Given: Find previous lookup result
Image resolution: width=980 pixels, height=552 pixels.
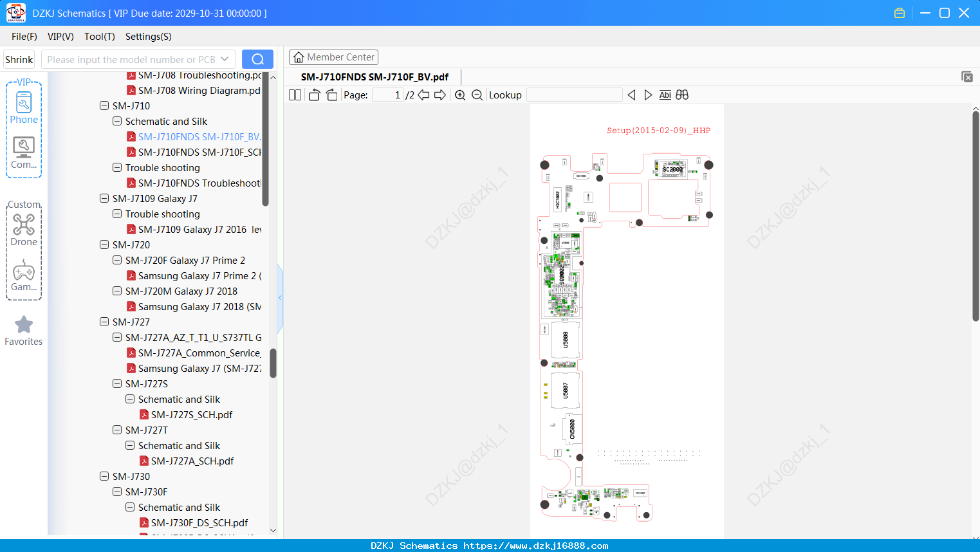Looking at the screenshot, I should [631, 95].
